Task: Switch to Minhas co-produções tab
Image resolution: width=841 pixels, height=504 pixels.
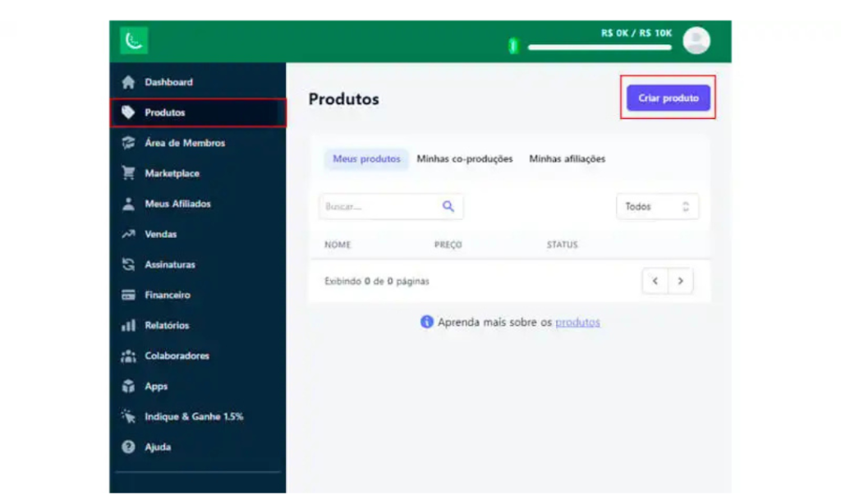Action: point(464,159)
